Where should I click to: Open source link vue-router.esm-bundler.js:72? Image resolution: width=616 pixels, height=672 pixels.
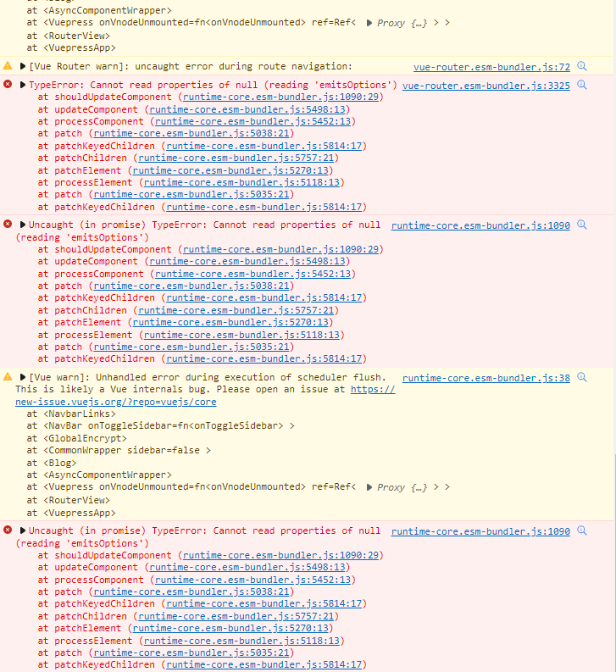click(491, 67)
